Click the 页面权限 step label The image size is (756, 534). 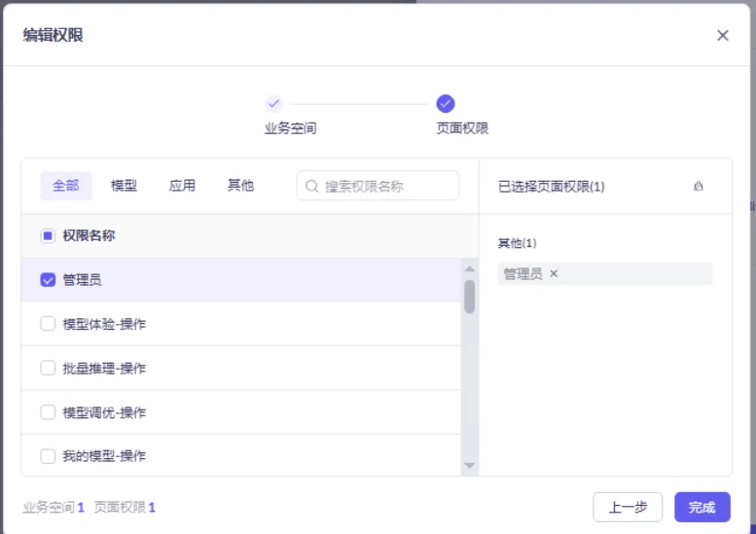click(x=462, y=128)
